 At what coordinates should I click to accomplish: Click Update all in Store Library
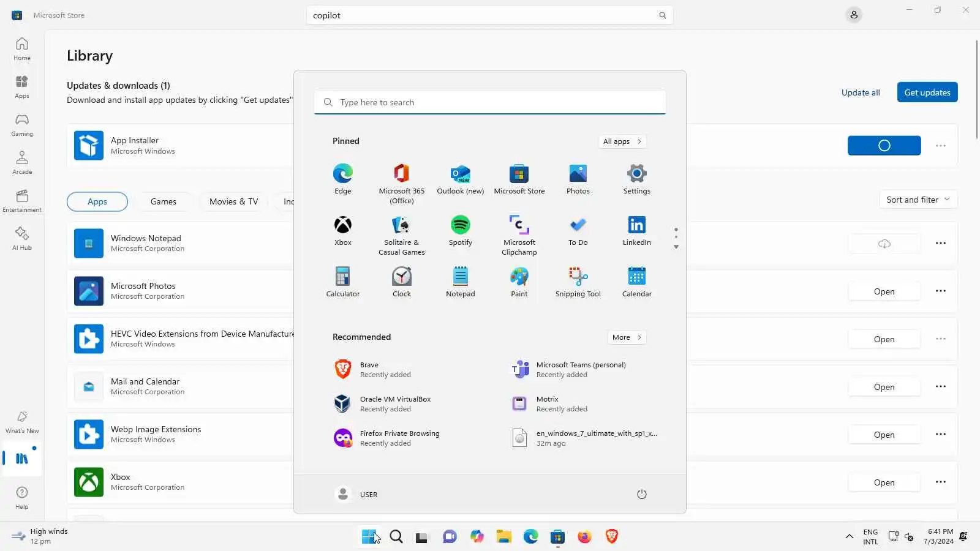tap(861, 92)
